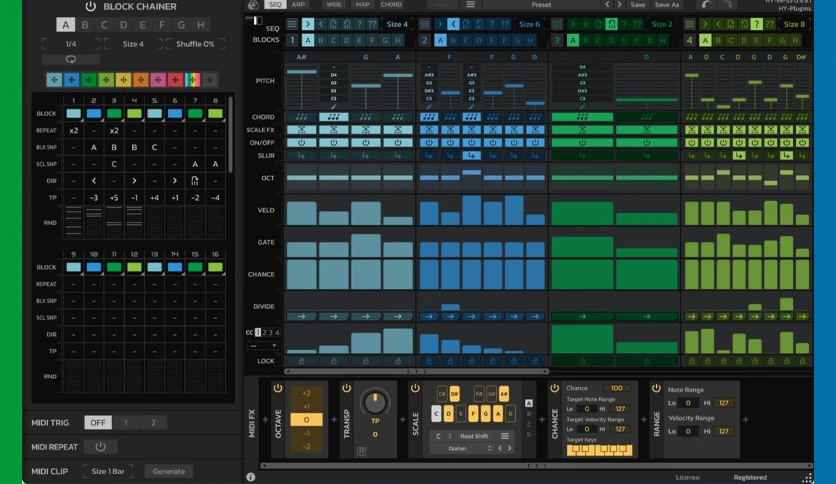Open the WIDE view tab
Image resolution: width=836 pixels, height=484 pixels.
[x=334, y=4]
